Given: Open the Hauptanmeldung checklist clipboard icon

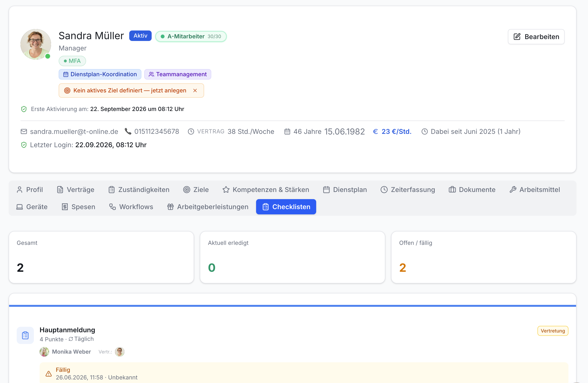Looking at the screenshot, I should coord(25,335).
